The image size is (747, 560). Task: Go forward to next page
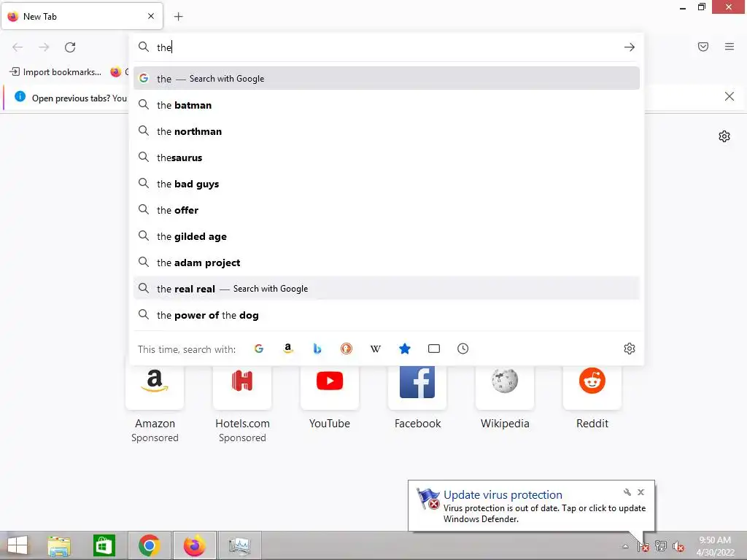pos(44,47)
